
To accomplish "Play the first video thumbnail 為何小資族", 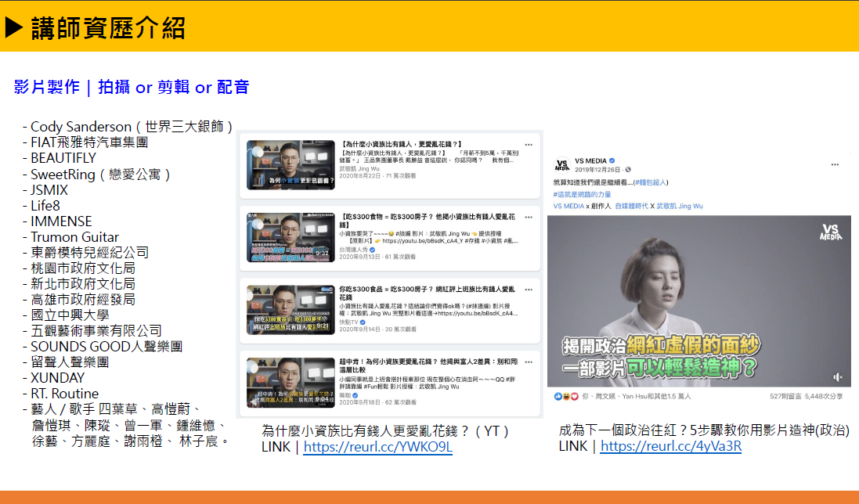I will (x=291, y=165).
